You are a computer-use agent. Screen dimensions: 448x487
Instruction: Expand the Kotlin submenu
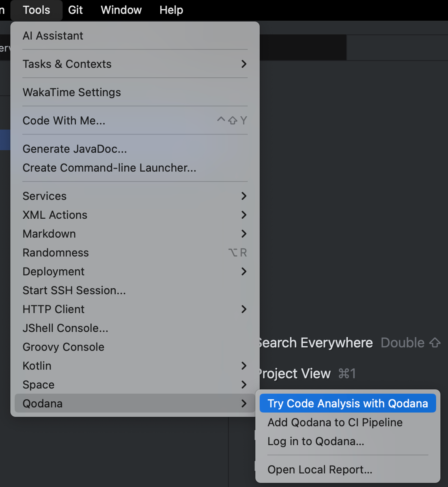click(x=37, y=366)
